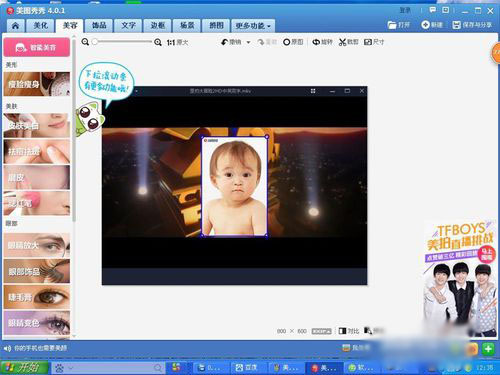Zoom out with the magnifier minus icon
Image resolution: width=500 pixels, height=375 pixels.
tap(85, 42)
